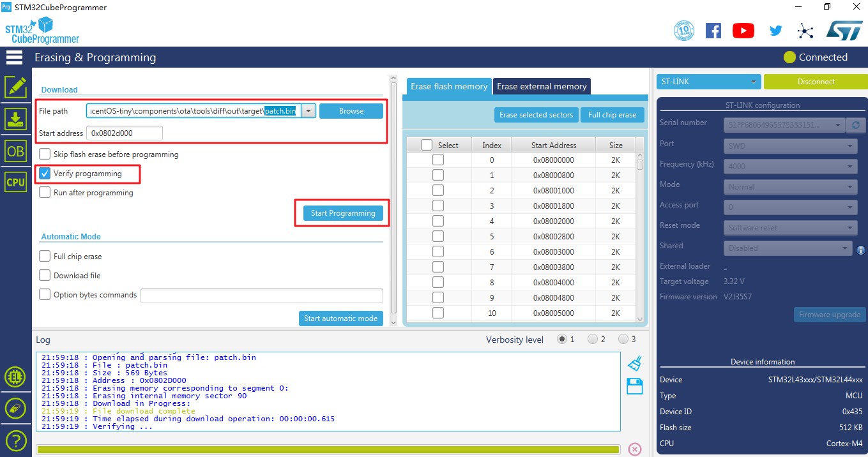This screenshot has width=868, height=457.
Task: Open External Loaders (EL) sidebar icon
Action: (15, 377)
